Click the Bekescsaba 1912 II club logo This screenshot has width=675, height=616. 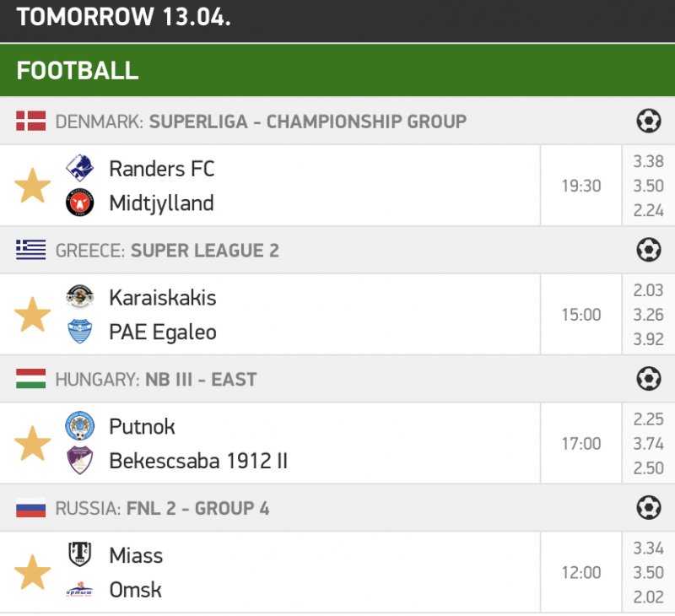(80, 461)
